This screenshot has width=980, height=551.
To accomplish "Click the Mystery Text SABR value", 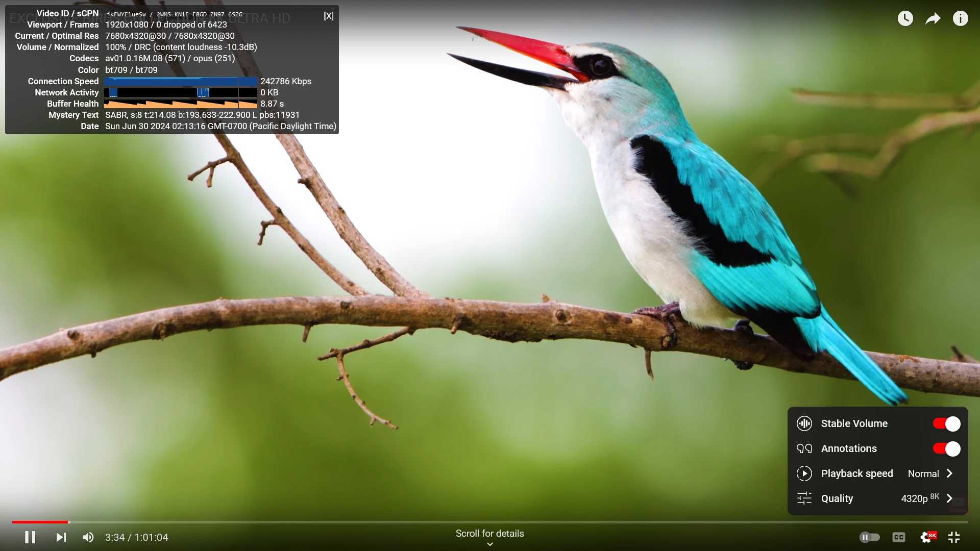I will 202,115.
